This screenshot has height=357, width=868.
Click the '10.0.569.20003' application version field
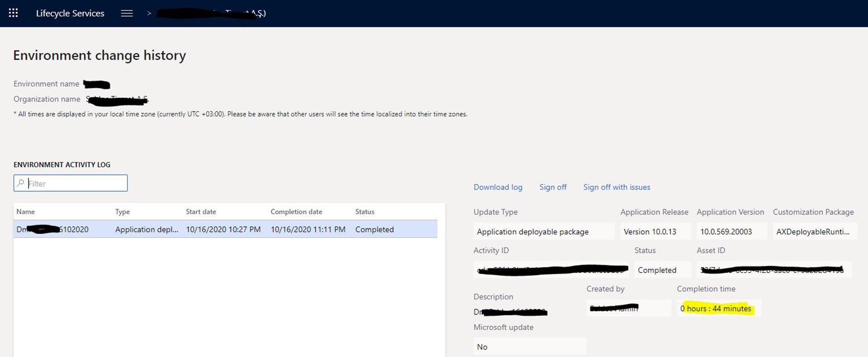pos(731,231)
